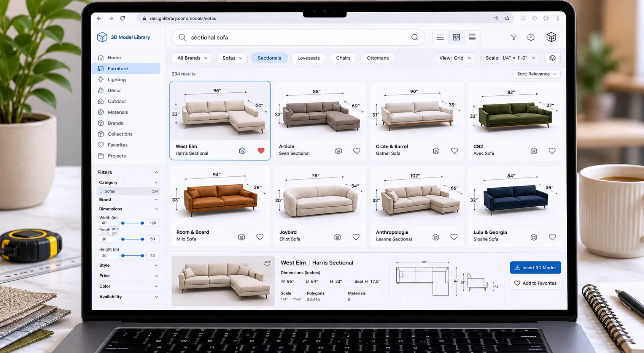Switch to grid view icon
This screenshot has width=644, height=353.
click(x=456, y=37)
